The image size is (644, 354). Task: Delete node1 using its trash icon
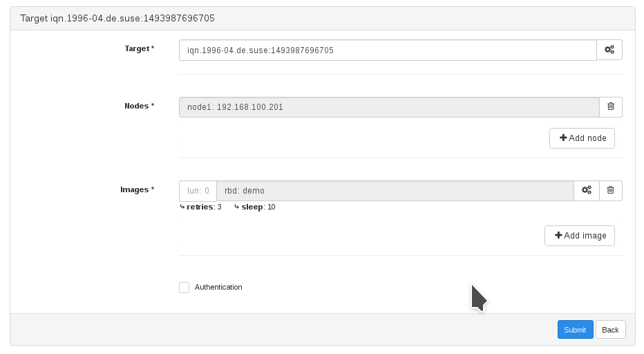(610, 106)
